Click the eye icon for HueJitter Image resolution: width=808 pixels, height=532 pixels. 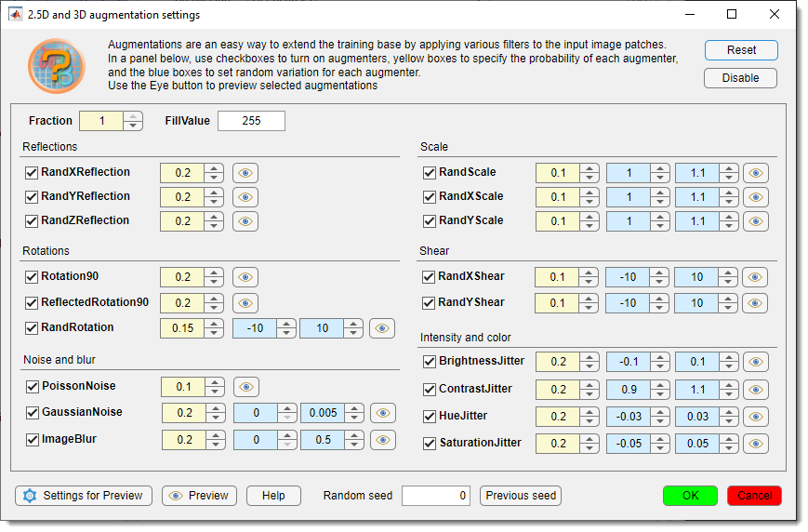756,417
